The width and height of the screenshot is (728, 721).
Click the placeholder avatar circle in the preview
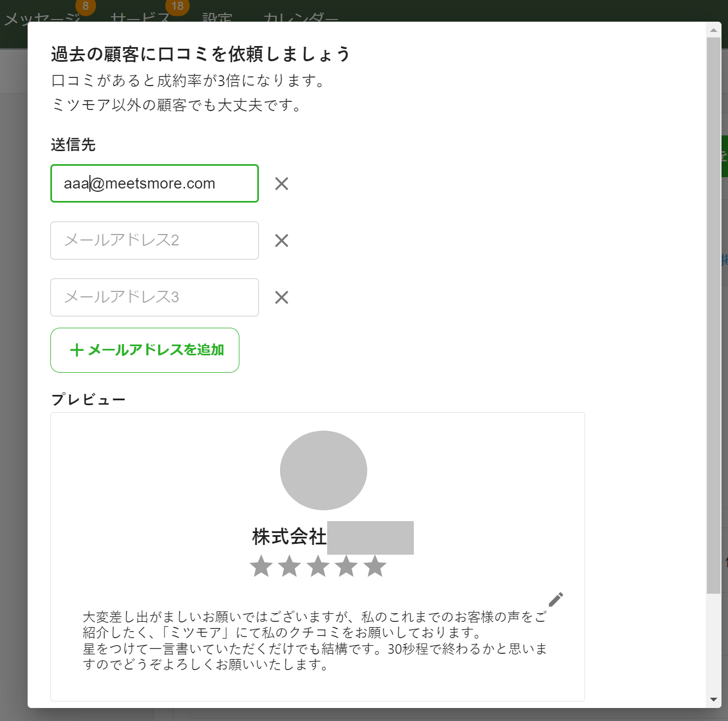pyautogui.click(x=323, y=470)
